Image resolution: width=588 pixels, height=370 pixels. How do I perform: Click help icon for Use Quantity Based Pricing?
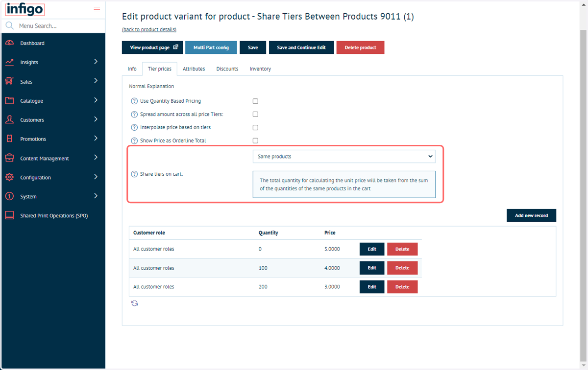point(134,101)
